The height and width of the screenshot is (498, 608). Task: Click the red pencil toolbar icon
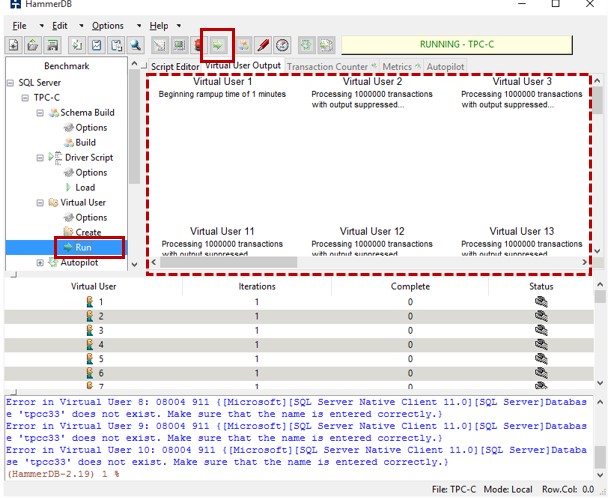[262, 45]
